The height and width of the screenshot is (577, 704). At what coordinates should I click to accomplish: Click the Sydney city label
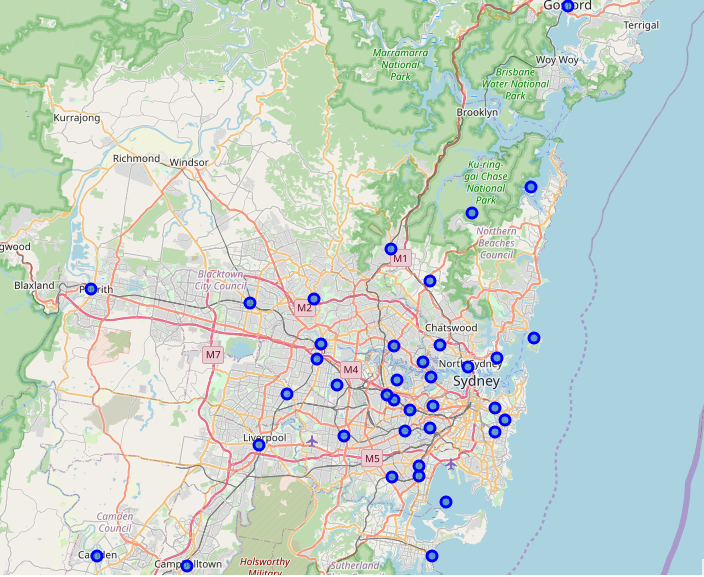click(x=476, y=381)
